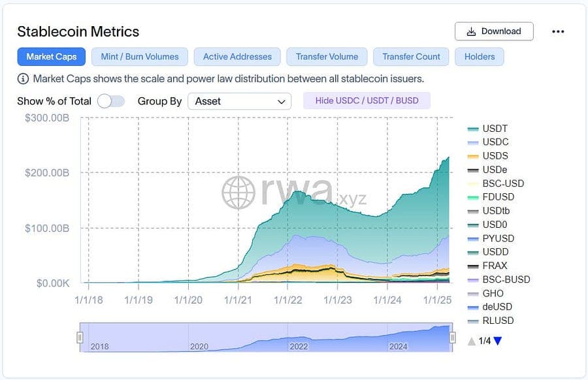Click the $100.00B y-axis label
588x380 pixels.
click(47, 228)
